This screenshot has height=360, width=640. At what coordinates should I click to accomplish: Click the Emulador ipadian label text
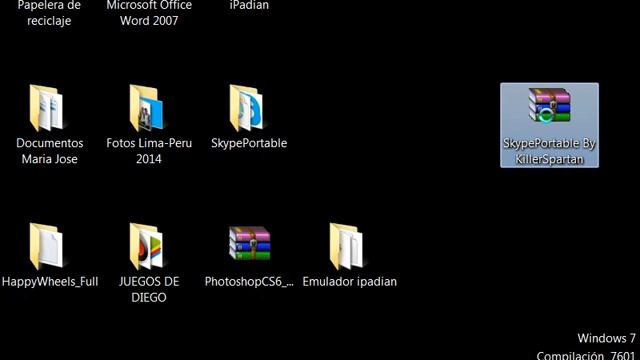[349, 282]
